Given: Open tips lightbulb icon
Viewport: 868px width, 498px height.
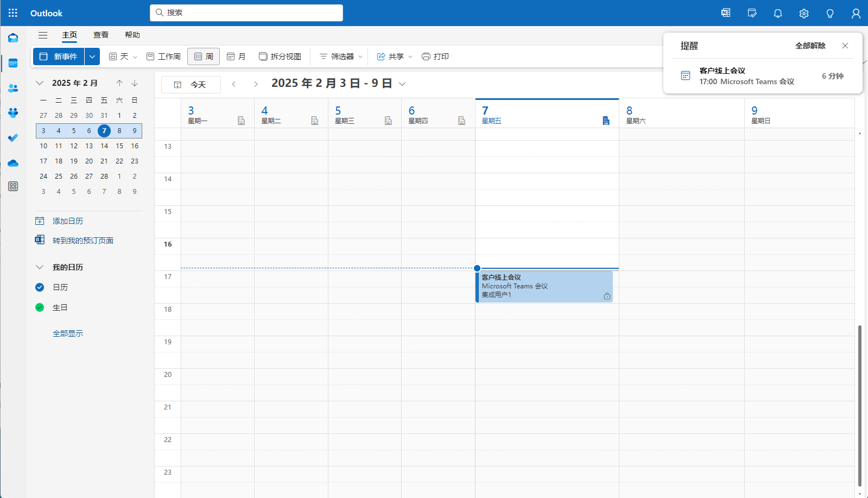Looking at the screenshot, I should coord(830,13).
